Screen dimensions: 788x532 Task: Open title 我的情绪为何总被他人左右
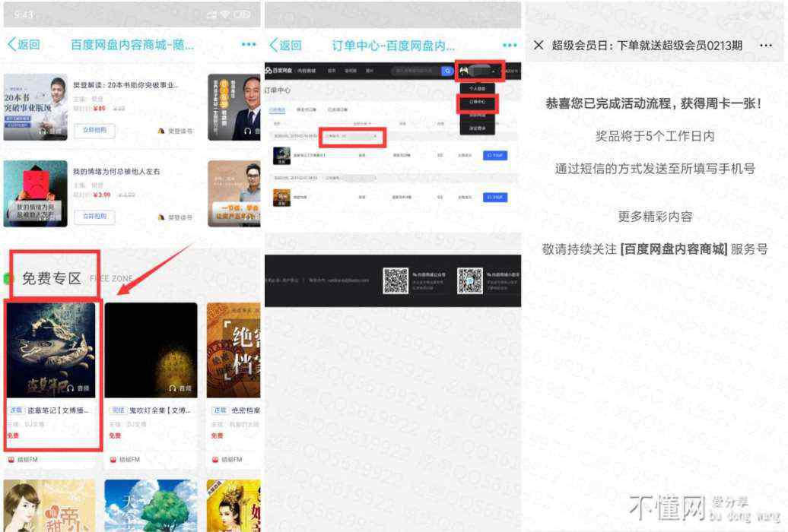click(116, 171)
